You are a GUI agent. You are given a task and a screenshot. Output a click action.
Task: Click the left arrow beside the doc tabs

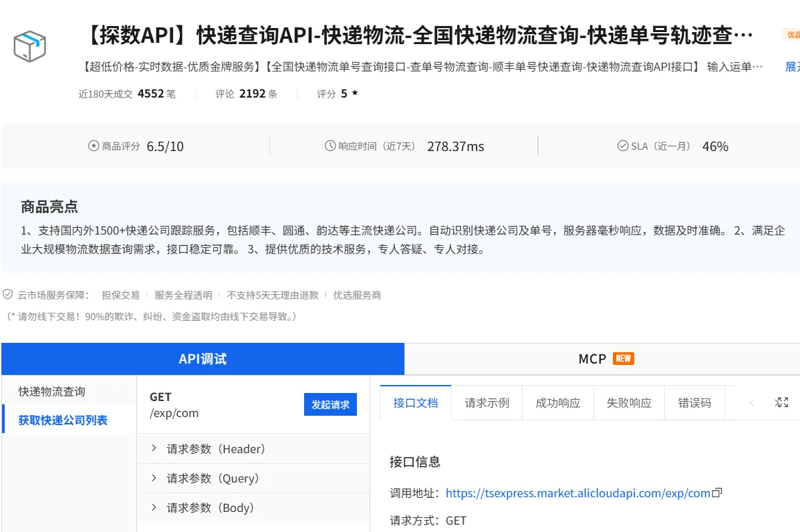click(x=751, y=403)
